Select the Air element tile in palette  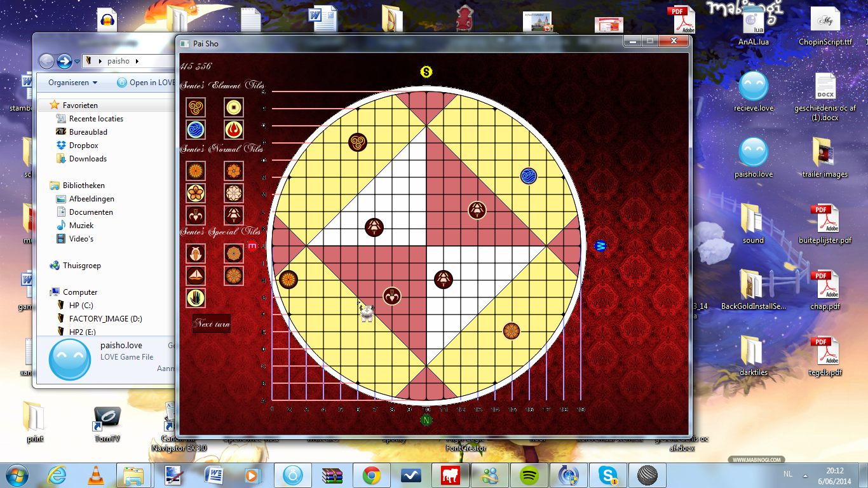(x=196, y=107)
